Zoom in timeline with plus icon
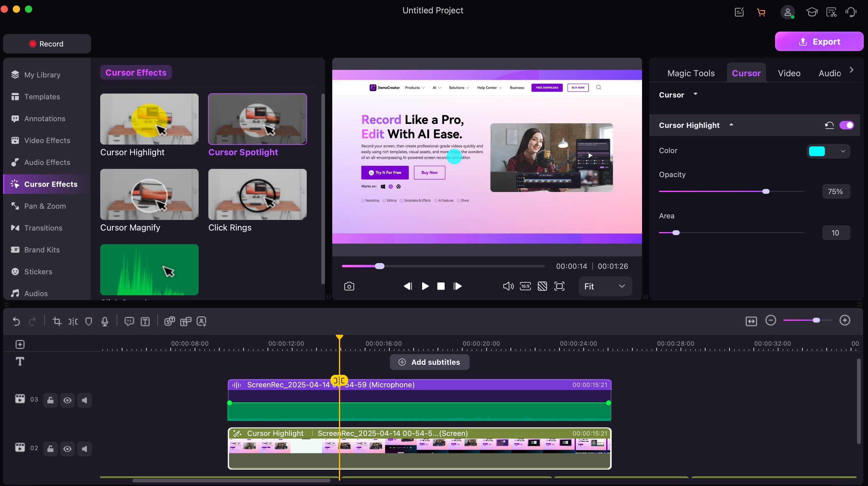 [x=844, y=320]
